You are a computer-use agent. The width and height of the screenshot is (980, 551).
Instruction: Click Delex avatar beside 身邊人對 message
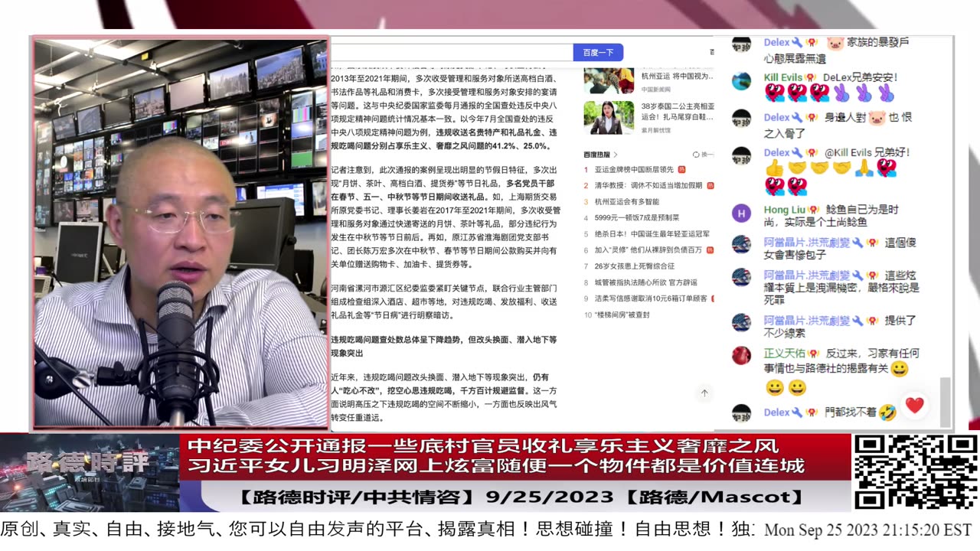point(741,118)
